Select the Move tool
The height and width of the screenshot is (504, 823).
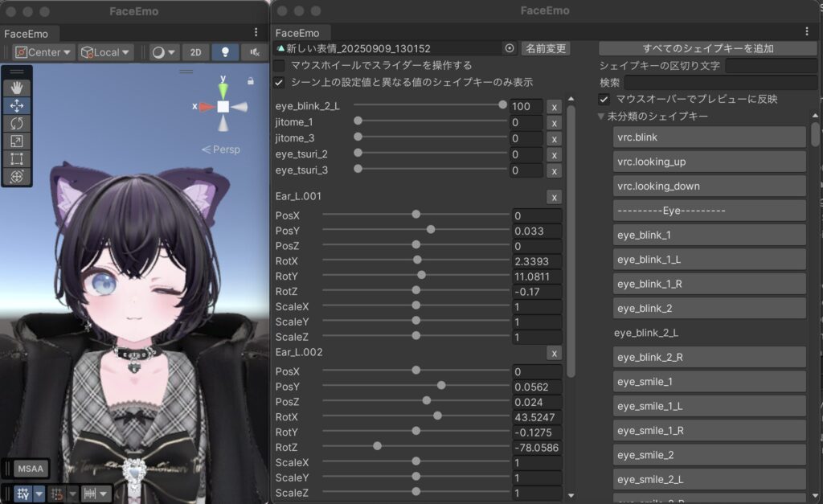(x=17, y=105)
